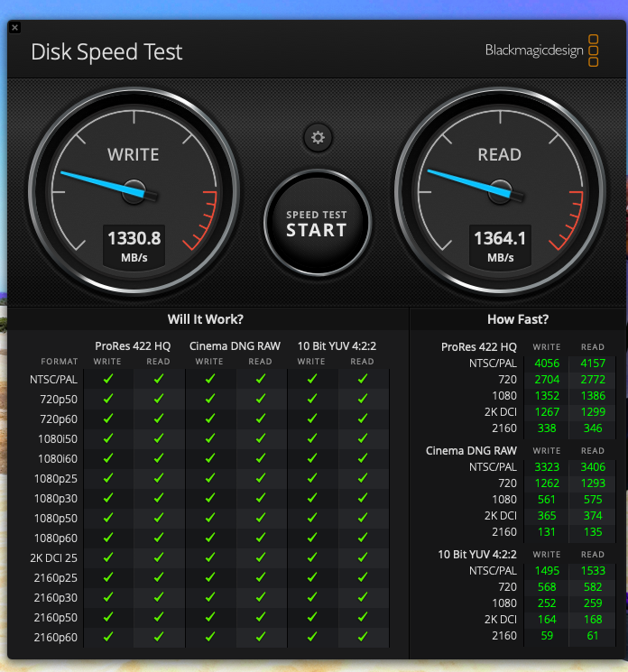Click 1080p50 Cinema DNG RAW write checkmark
Image resolution: width=628 pixels, height=672 pixels.
(210, 518)
